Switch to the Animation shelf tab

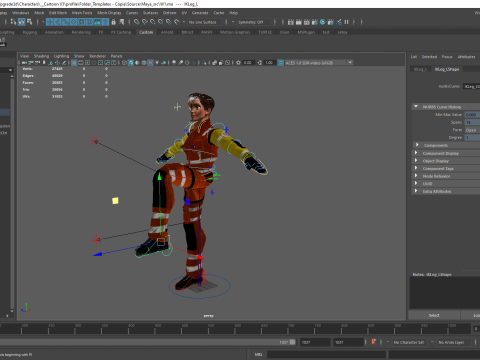point(54,32)
